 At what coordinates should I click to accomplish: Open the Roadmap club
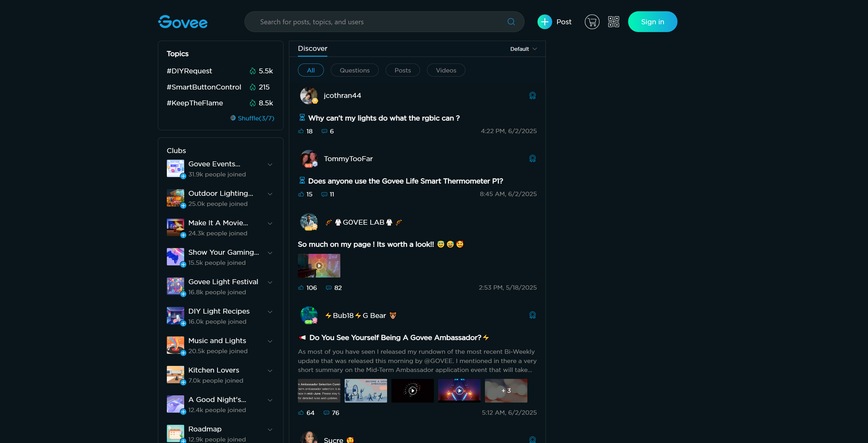point(205,429)
